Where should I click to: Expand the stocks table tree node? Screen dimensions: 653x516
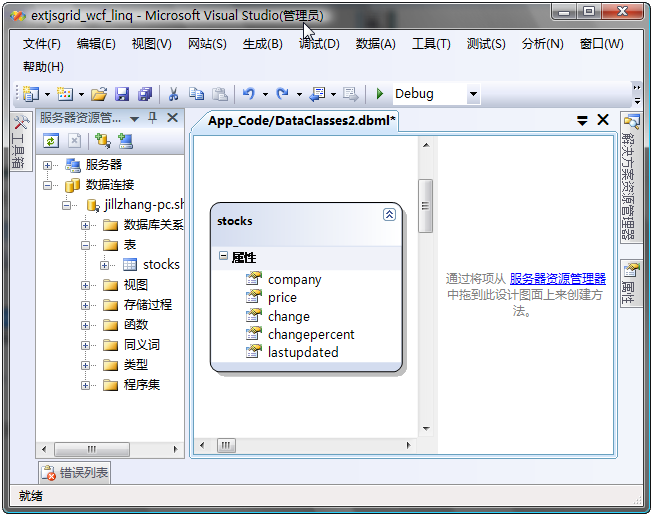point(105,265)
